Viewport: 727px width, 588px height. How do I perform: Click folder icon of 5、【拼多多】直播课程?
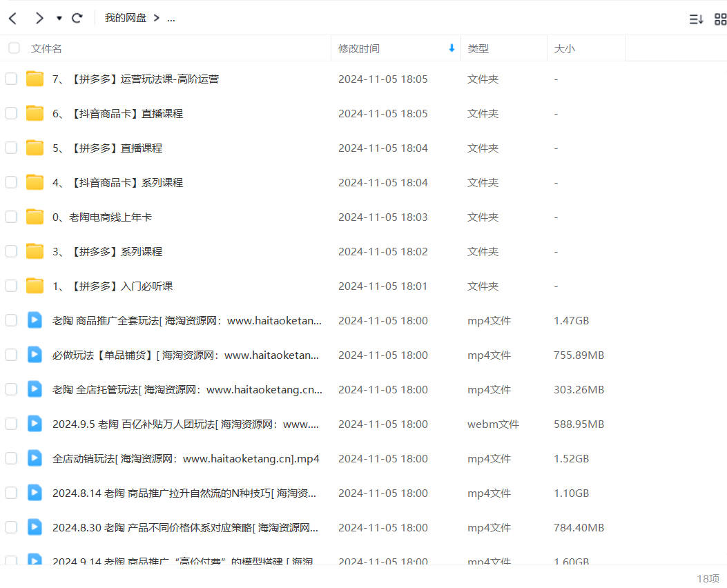coord(35,148)
